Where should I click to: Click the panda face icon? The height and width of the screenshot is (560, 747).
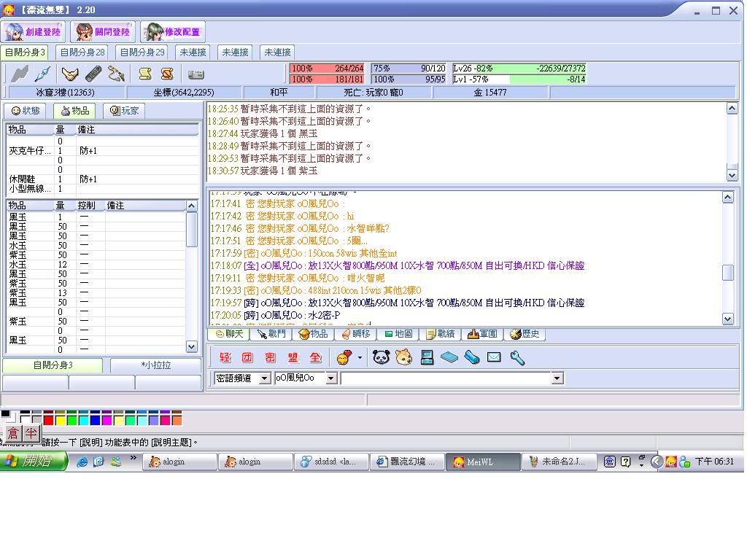[x=381, y=357]
